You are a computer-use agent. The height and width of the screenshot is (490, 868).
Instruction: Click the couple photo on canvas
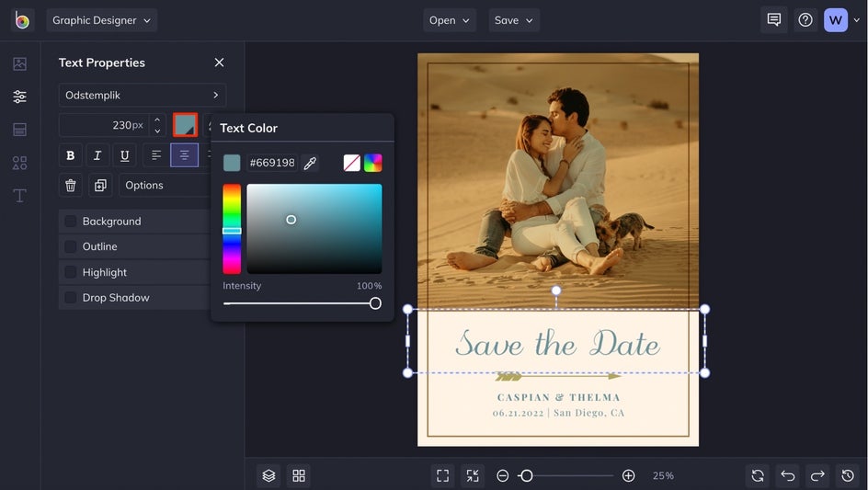point(558,181)
